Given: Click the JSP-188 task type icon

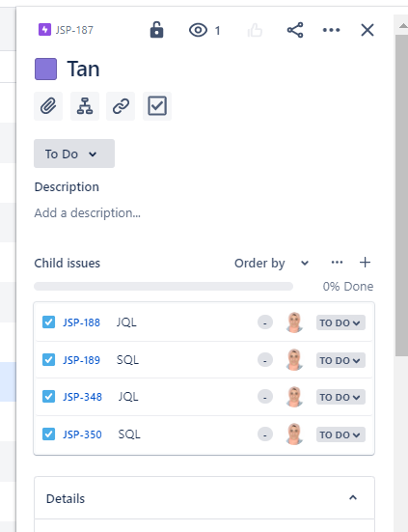Looking at the screenshot, I should click(48, 322).
